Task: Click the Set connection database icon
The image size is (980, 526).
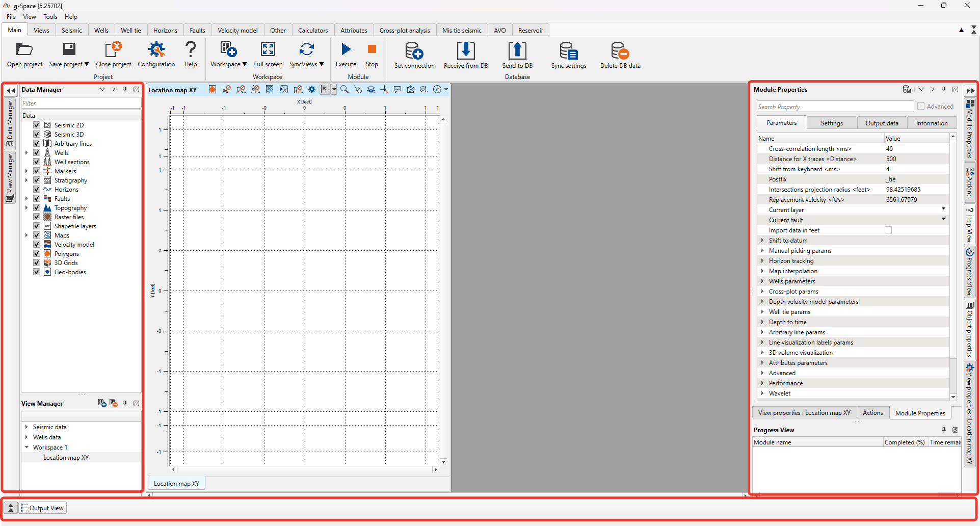Action: [x=414, y=51]
